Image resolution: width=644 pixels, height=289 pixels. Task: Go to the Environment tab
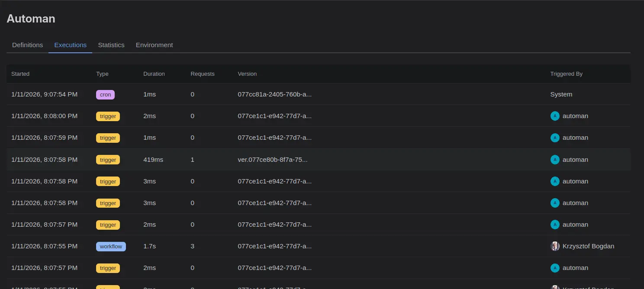point(154,45)
